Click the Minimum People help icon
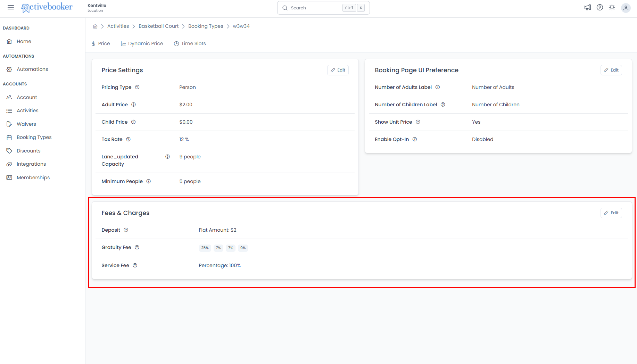 point(148,181)
